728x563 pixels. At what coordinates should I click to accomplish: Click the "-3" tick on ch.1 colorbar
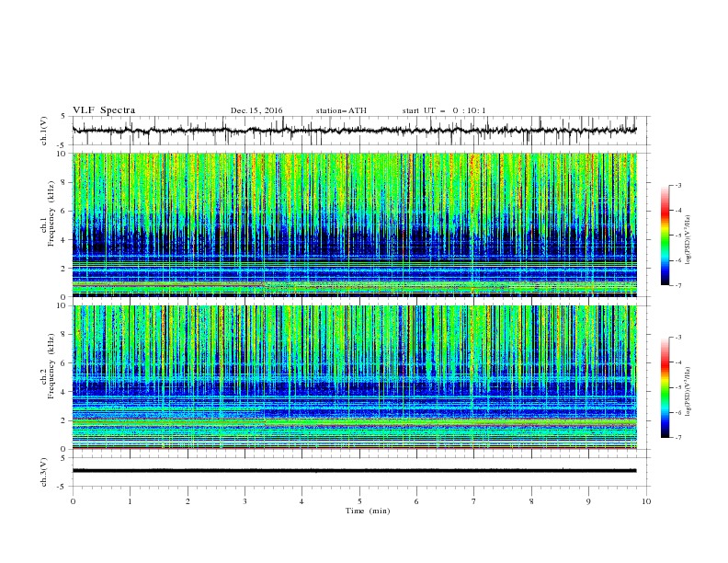(x=677, y=185)
